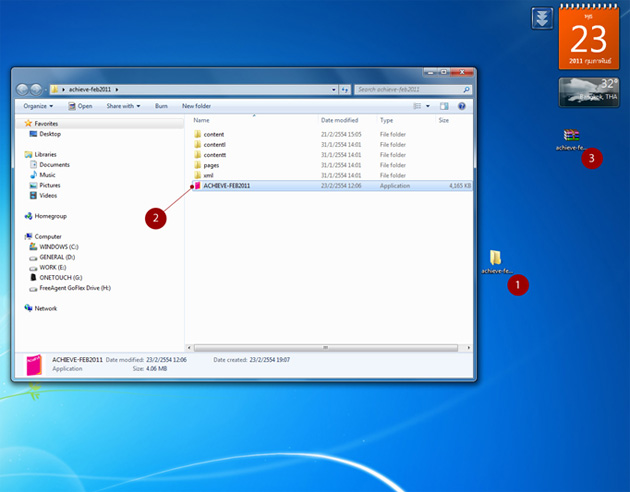Screen dimensions: 630x492
Task: Click the horizontal scrollbar right arrow
Action: [468, 348]
